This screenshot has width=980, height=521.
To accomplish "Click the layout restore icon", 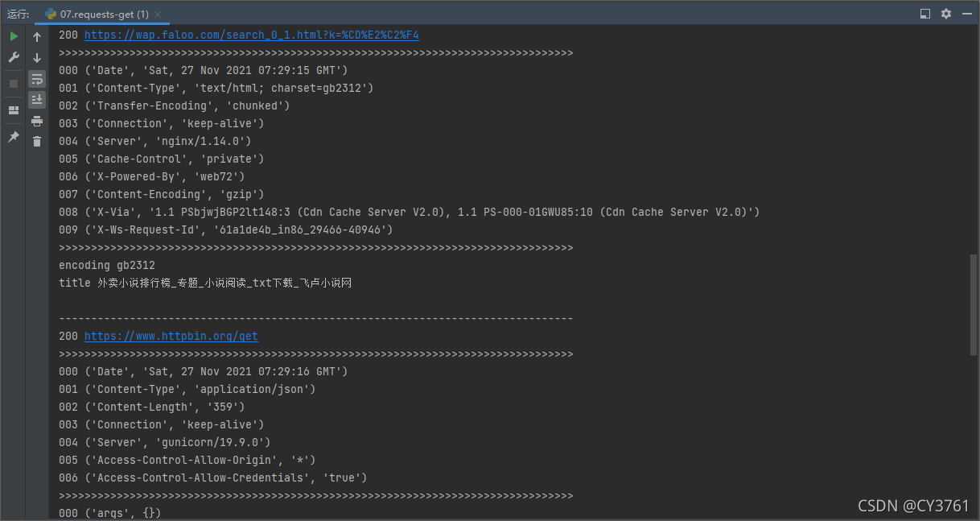I will click(14, 110).
